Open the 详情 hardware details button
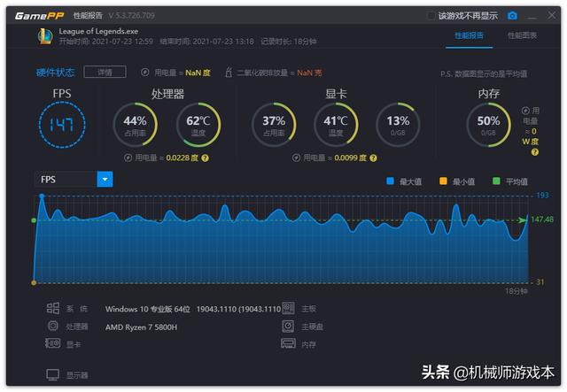The height and width of the screenshot is (392, 567). [105, 72]
